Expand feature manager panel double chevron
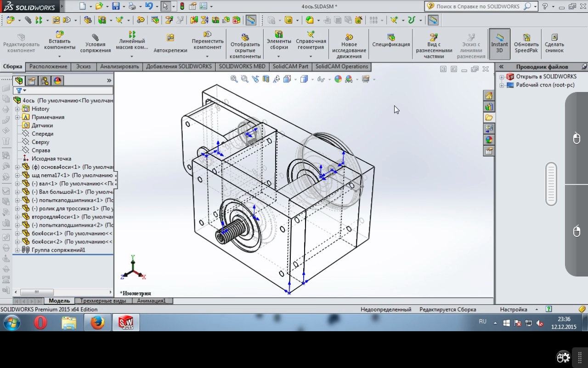The width and height of the screenshot is (588, 368). pyautogui.click(x=109, y=80)
